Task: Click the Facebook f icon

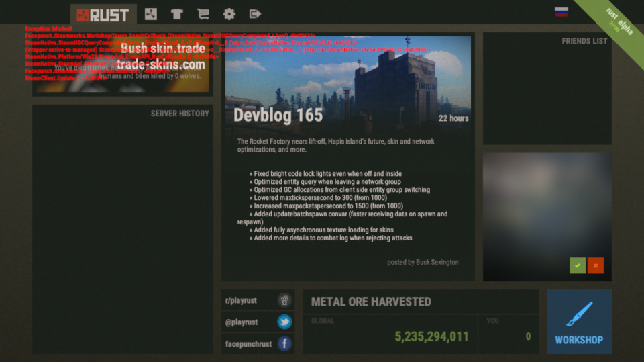Action: click(x=284, y=343)
